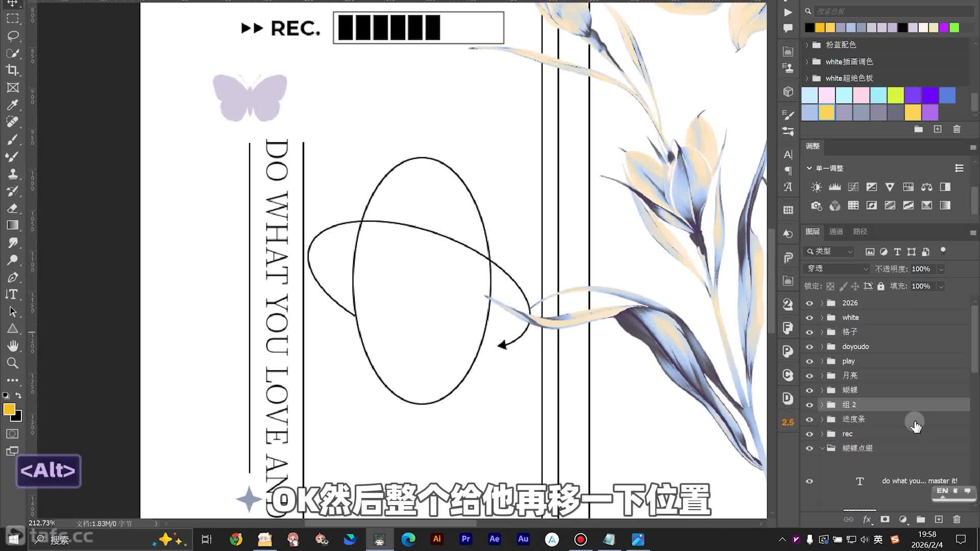Hide the play group layer

tap(810, 361)
